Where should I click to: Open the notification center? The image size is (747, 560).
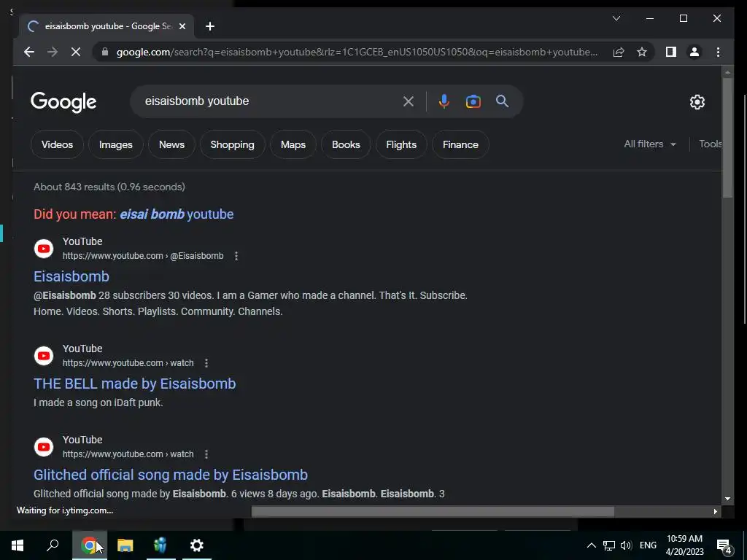click(724, 545)
